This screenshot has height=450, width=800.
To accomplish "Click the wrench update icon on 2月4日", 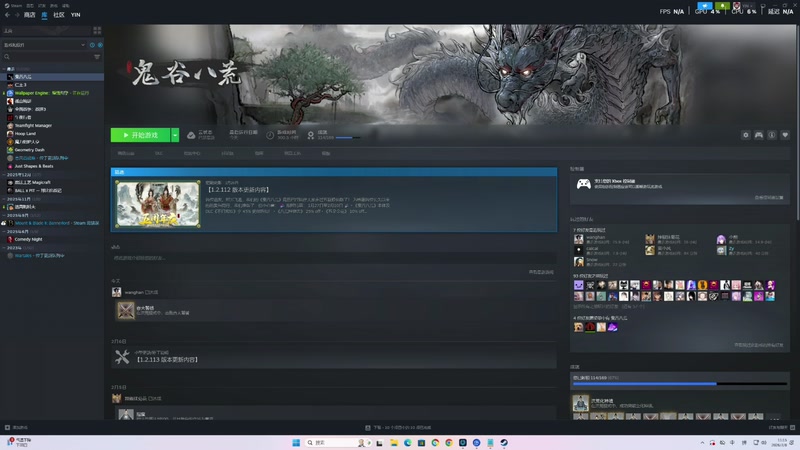I will (122, 357).
